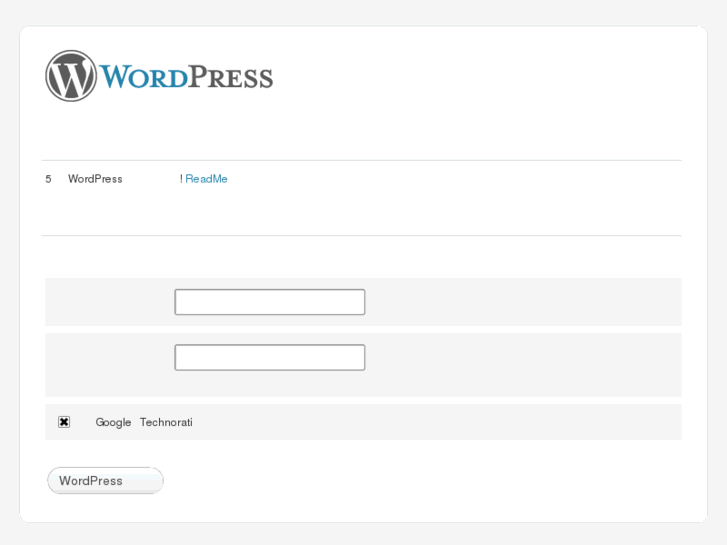Focus the first empty text field

click(x=270, y=302)
